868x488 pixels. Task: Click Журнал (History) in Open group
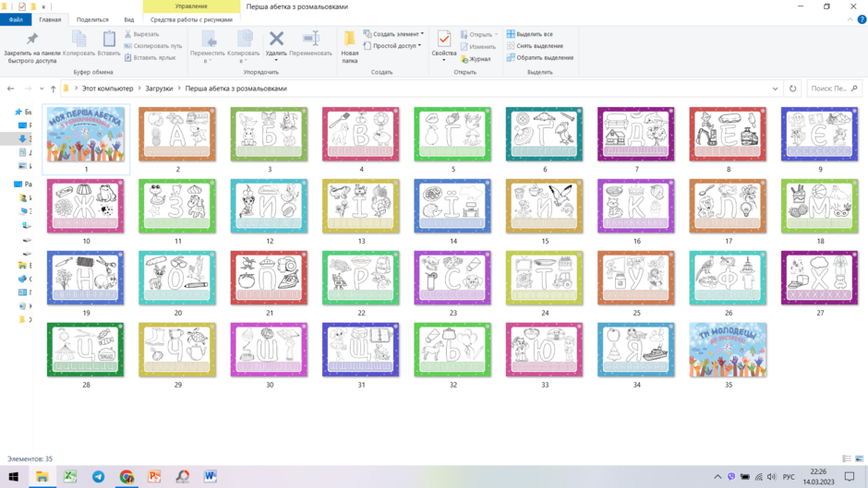[x=476, y=59]
